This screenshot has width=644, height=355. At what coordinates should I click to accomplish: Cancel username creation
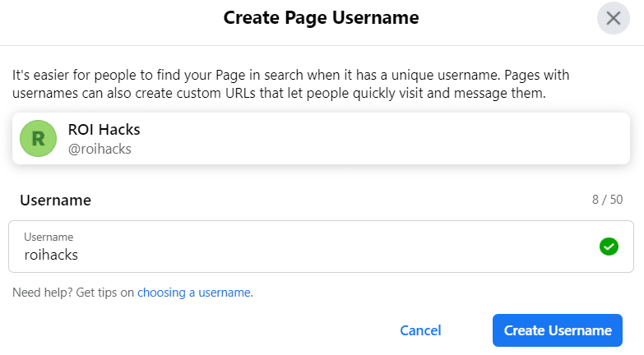[420, 330]
